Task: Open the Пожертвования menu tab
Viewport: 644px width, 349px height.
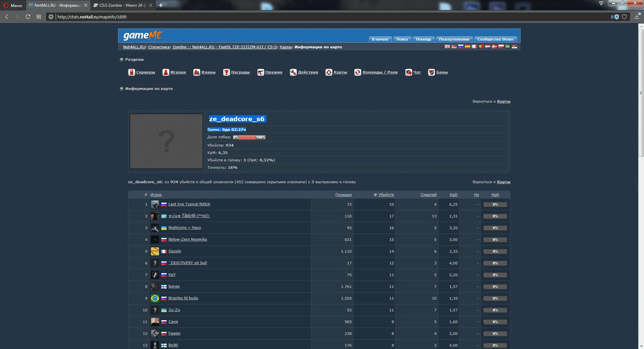Action: [454, 39]
